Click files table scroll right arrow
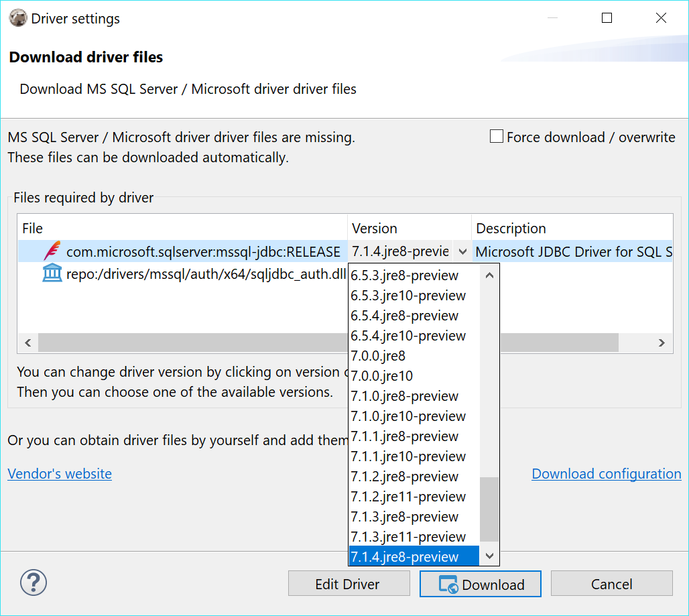689x616 pixels. 662,343
